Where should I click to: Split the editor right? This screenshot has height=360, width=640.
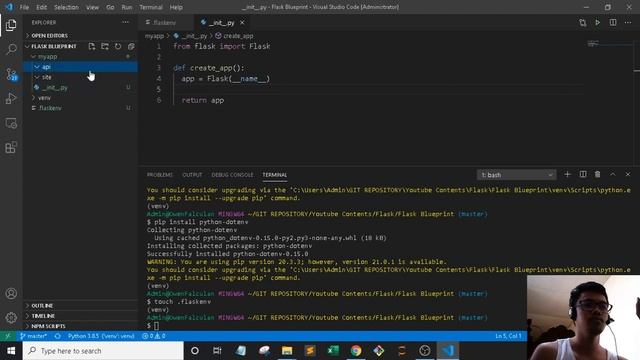613,23
